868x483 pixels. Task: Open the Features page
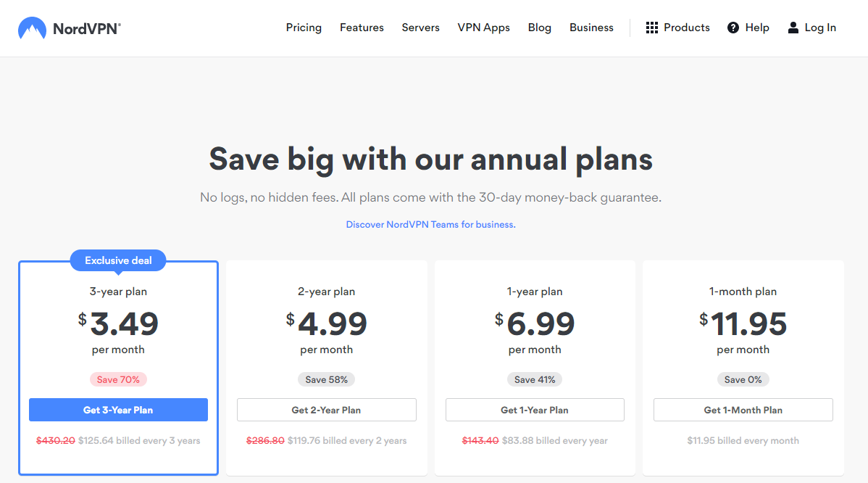point(362,28)
